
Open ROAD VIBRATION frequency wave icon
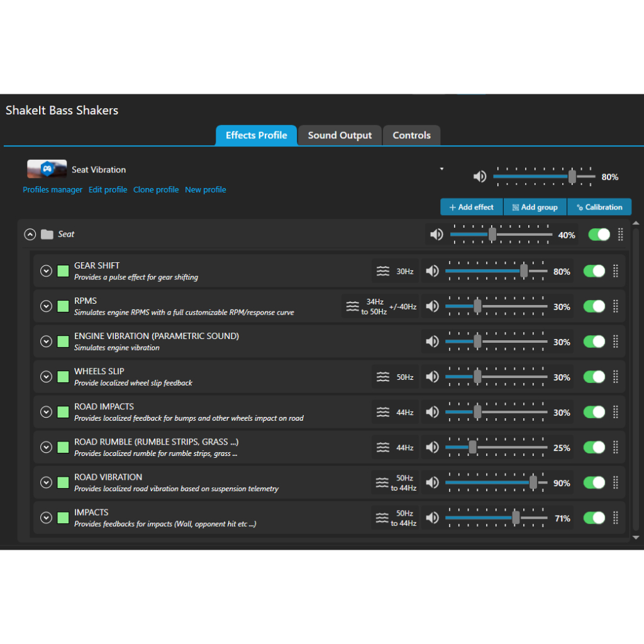(382, 482)
